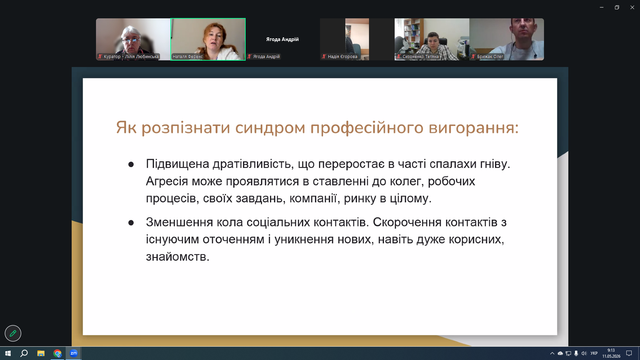Image resolution: width=640 pixels, height=360 pixels.
Task: Click muted mic icon on Куратор tile
Action: click(x=100, y=56)
